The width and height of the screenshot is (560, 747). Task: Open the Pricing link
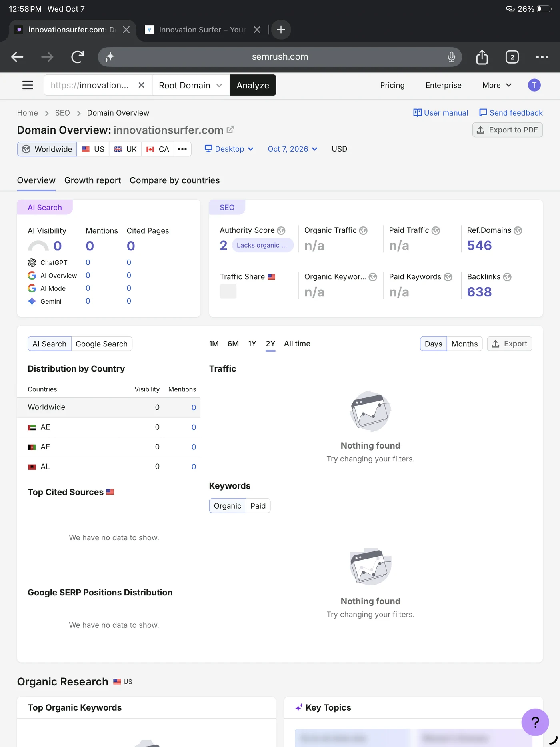(x=392, y=85)
